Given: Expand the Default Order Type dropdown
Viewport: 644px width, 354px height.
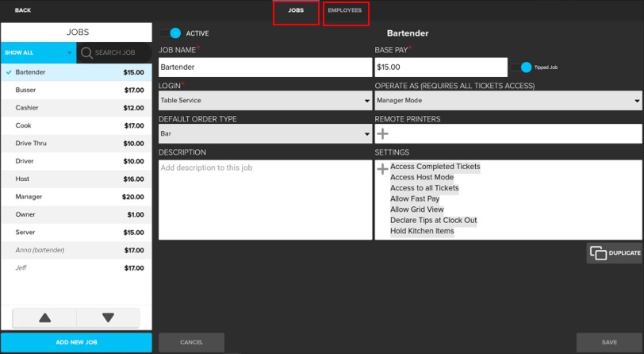Looking at the screenshot, I should point(265,134).
